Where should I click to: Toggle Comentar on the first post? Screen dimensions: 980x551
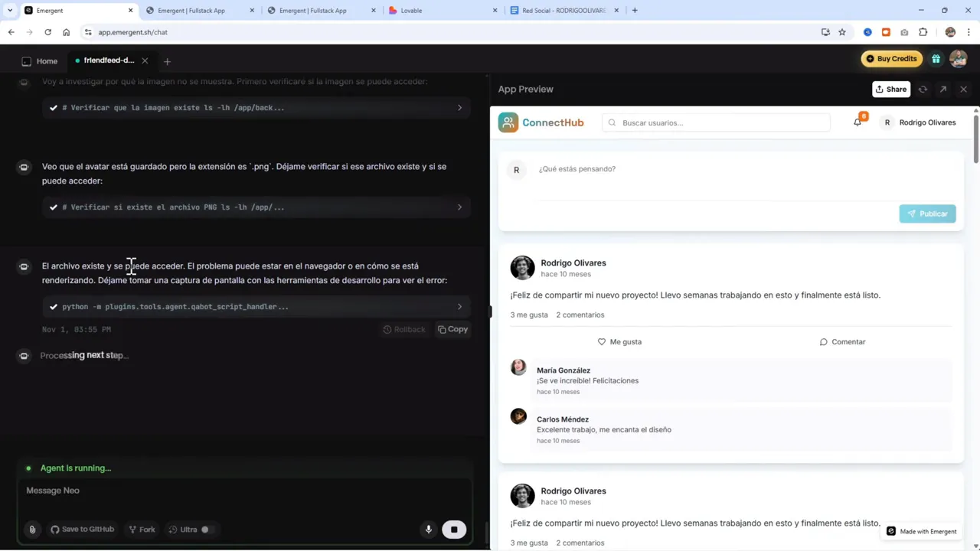pos(842,341)
